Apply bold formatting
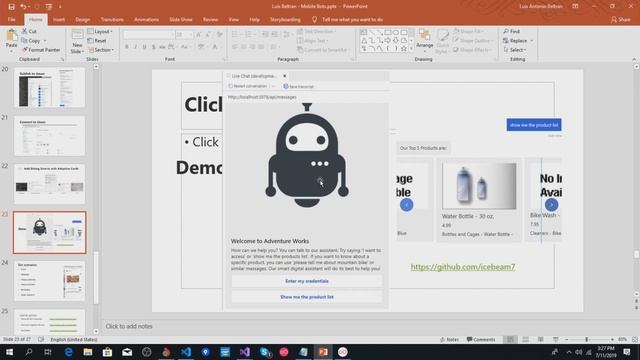This screenshot has width=640, height=360. pos(127,47)
